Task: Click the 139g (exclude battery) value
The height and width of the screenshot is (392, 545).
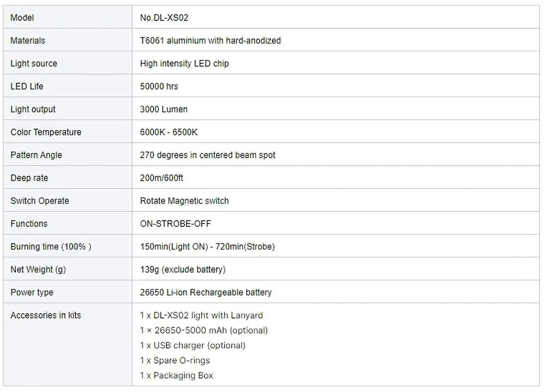Action: pos(182,269)
